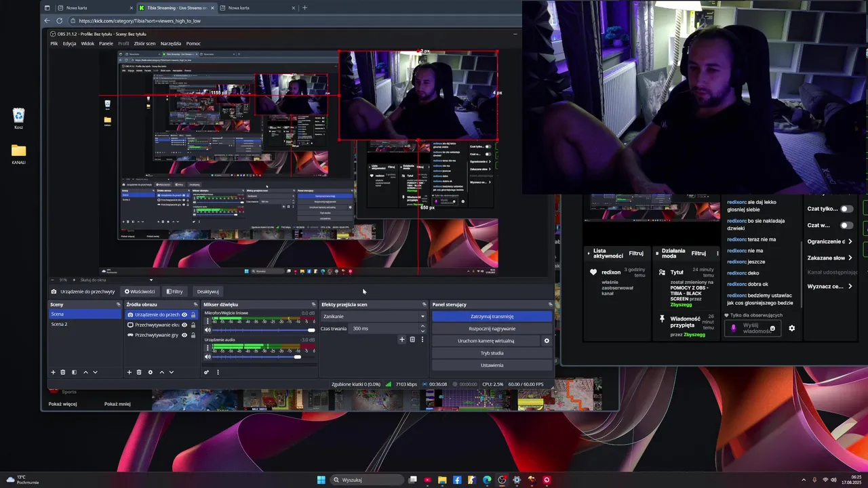Toggle visibility of Urządzenie do przechwytywania source
The image size is (868, 488).
pyautogui.click(x=184, y=314)
